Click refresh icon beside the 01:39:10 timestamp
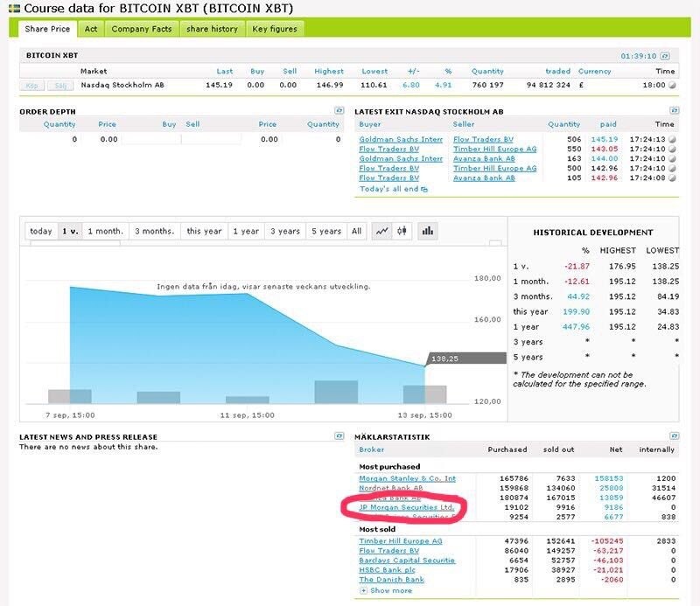The width and height of the screenshot is (700, 606). point(664,54)
